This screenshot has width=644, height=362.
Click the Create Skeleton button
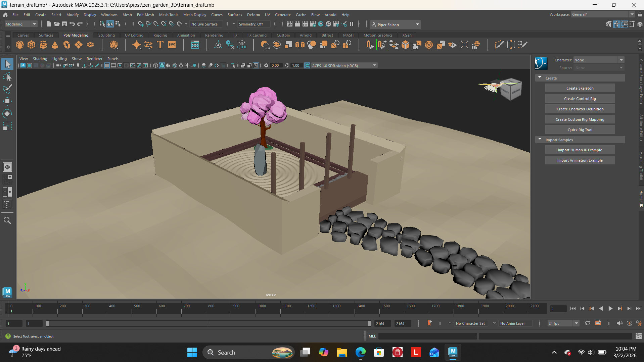580,88
